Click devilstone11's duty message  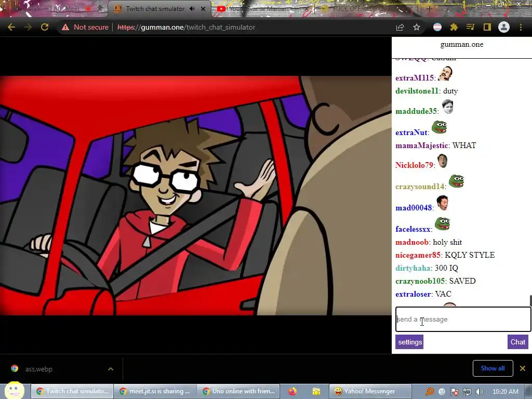point(450,91)
